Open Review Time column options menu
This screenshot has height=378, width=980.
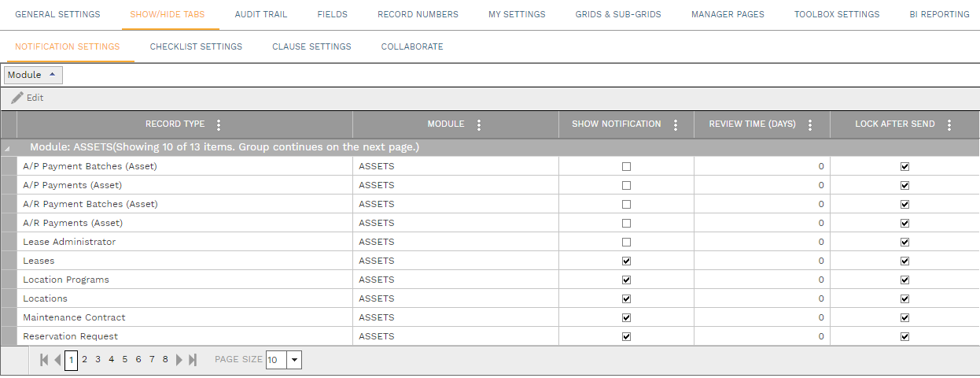point(810,124)
